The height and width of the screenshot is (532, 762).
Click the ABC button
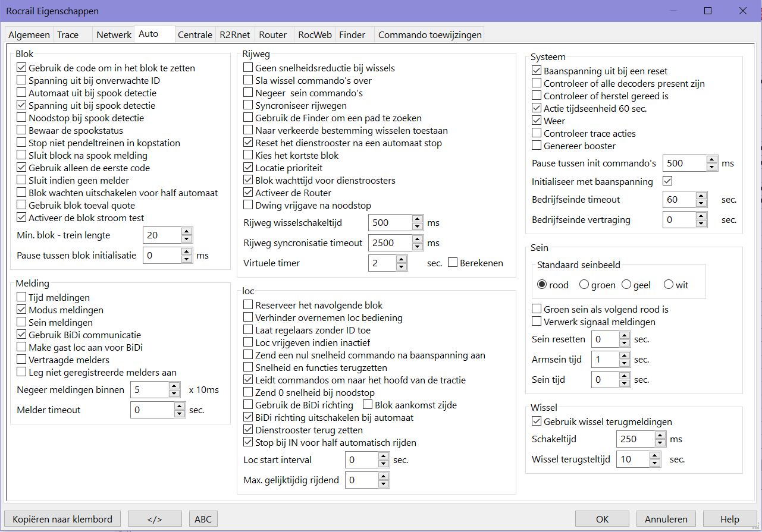tap(203, 519)
